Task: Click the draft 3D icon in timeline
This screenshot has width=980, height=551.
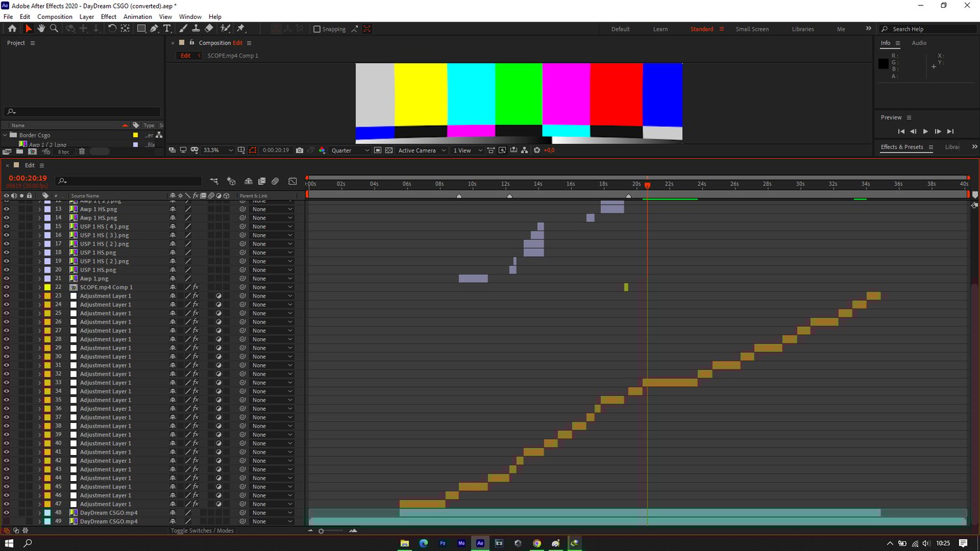Action: point(231,181)
